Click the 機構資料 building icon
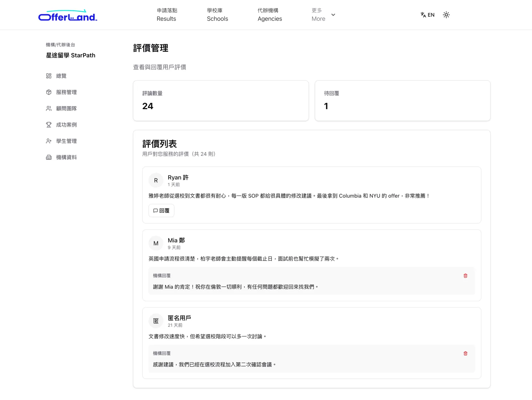The width and height of the screenshot is (532, 400). 49,157
